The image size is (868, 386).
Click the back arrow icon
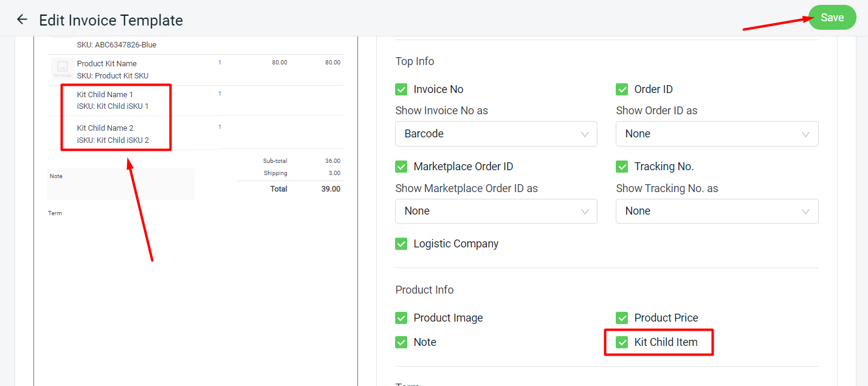click(22, 19)
